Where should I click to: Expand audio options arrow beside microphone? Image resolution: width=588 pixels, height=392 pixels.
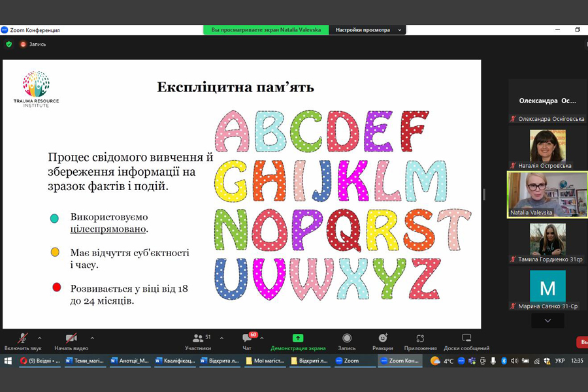(x=40, y=338)
